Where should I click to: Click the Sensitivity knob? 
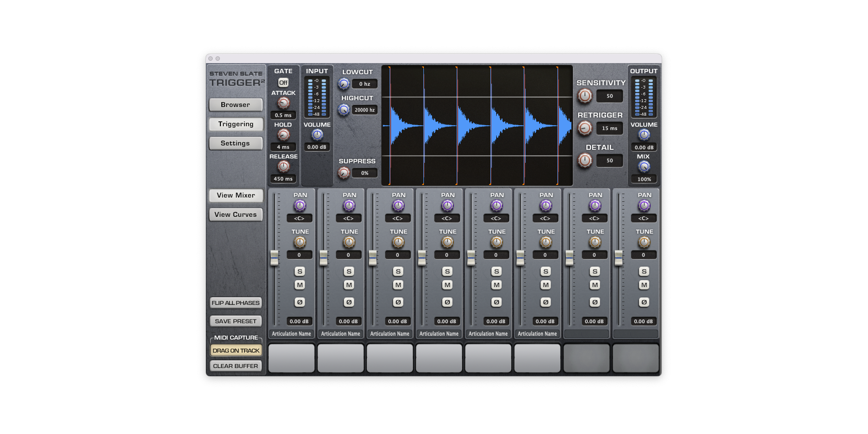(x=585, y=96)
